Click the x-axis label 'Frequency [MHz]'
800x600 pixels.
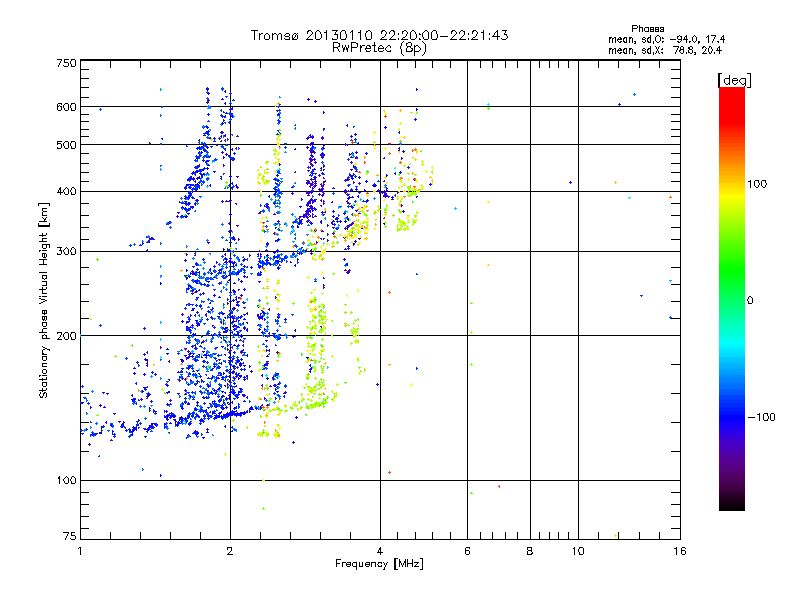point(379,564)
